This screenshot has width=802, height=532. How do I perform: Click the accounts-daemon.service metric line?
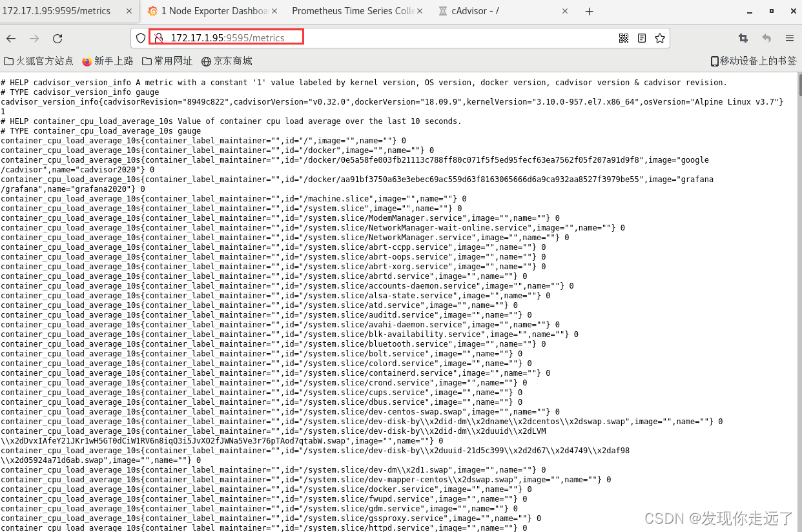[287, 286]
